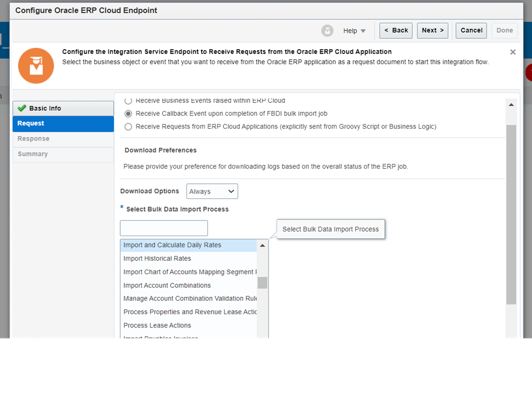This screenshot has width=532, height=395.
Task: Open the Summary step
Action: [63, 154]
